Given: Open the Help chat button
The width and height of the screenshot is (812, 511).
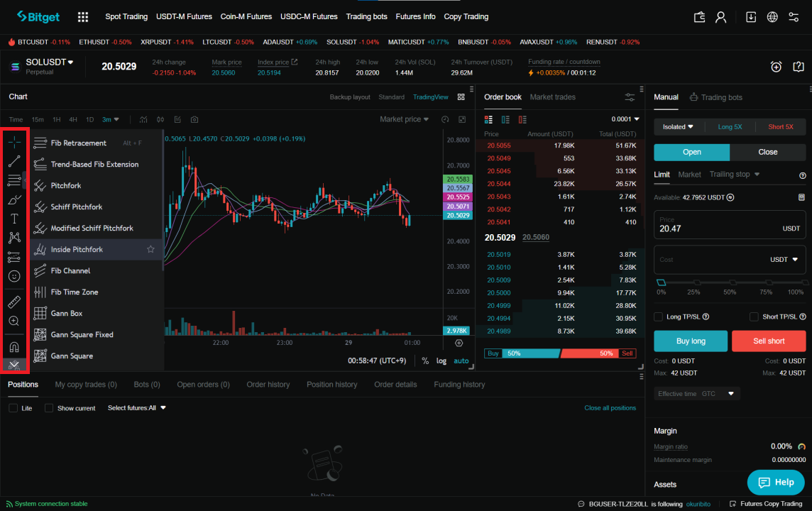Looking at the screenshot, I should [776, 482].
